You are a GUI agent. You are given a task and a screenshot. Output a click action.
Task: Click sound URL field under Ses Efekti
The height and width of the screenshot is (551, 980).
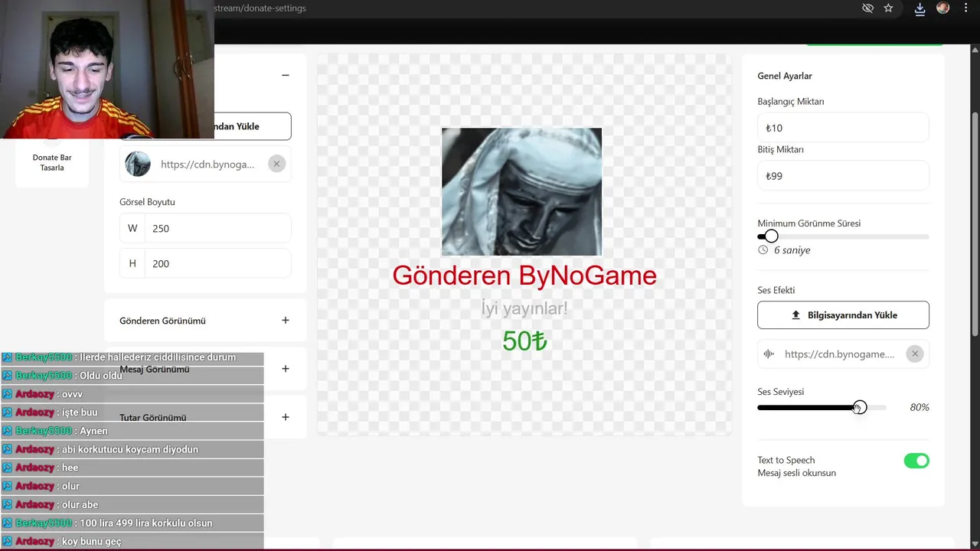(839, 354)
